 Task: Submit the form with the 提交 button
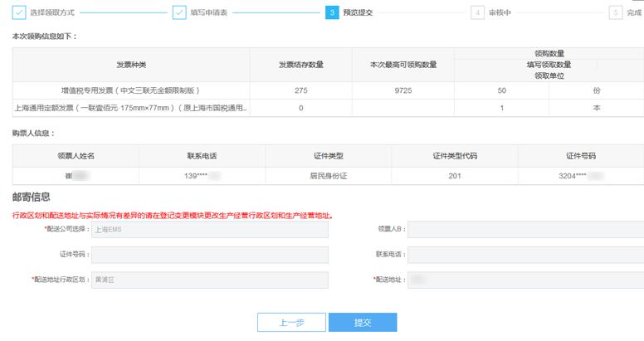point(363,322)
